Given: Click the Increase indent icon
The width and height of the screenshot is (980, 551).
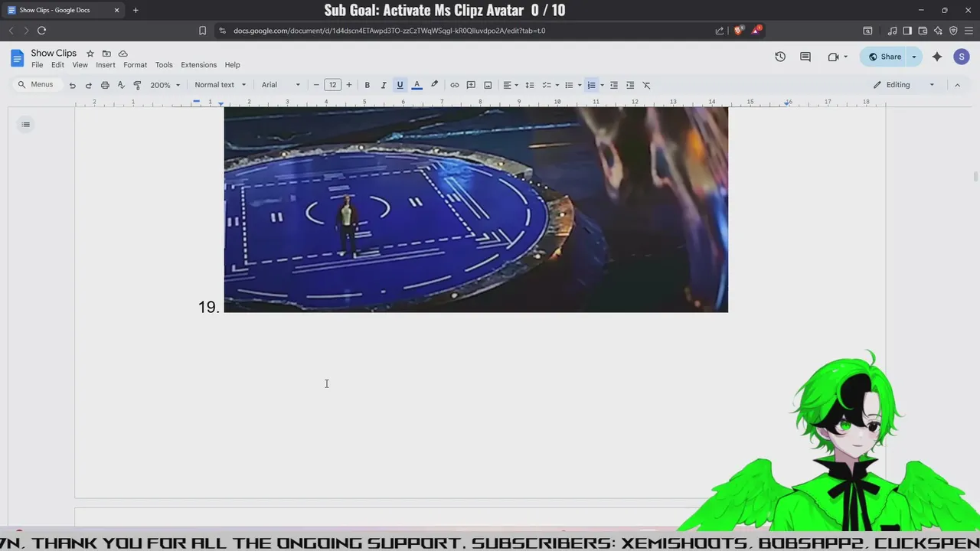Looking at the screenshot, I should pyautogui.click(x=630, y=85).
